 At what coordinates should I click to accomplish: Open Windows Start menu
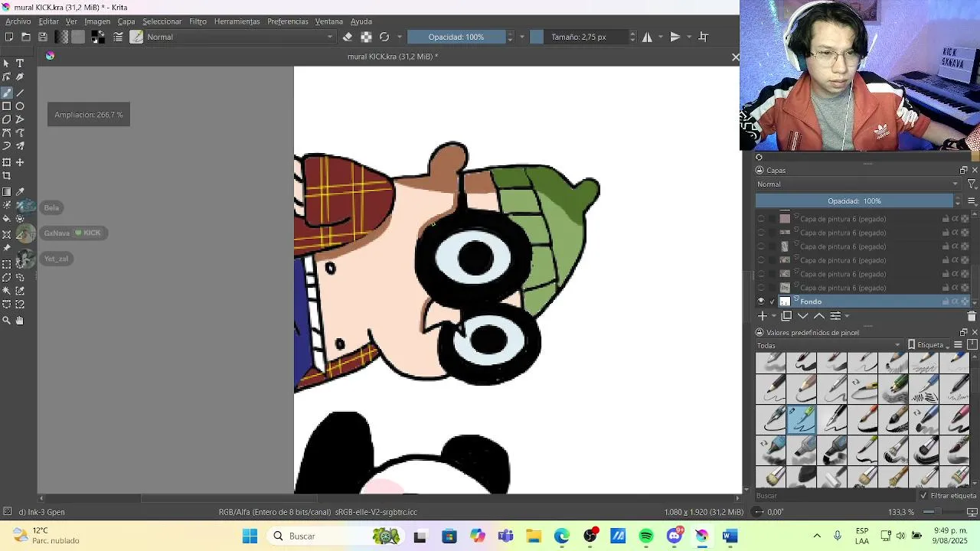click(x=250, y=536)
